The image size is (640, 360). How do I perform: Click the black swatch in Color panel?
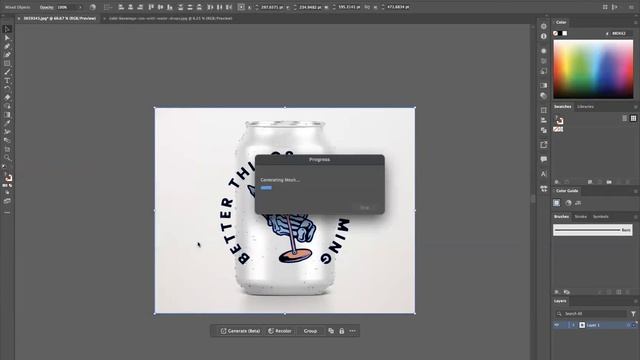560,33
